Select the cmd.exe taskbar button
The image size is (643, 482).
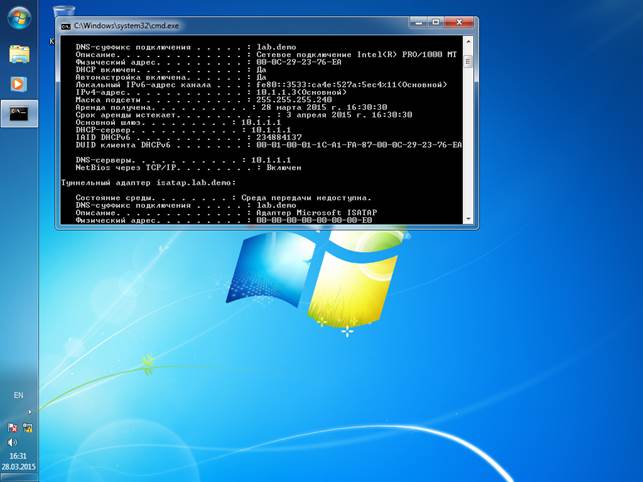tap(19, 114)
